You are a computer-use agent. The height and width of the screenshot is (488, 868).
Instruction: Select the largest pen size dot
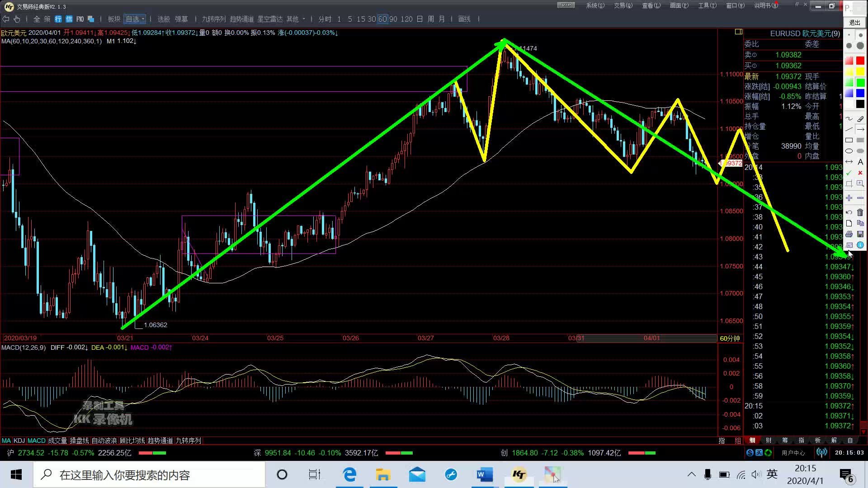860,46
